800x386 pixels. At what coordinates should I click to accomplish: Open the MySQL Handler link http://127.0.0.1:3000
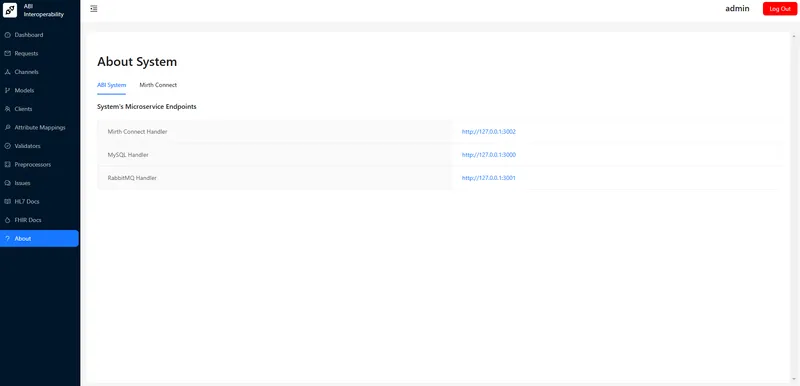489,155
